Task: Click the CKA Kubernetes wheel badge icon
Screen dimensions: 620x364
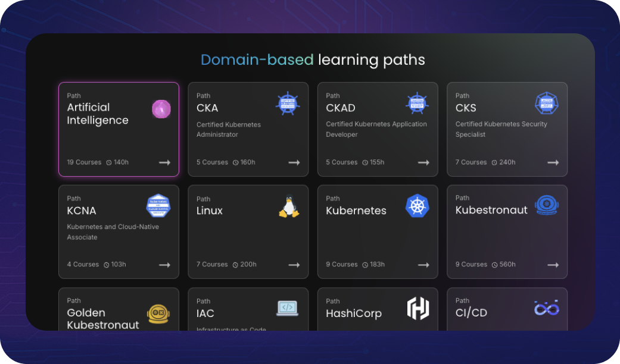Action: coord(288,103)
